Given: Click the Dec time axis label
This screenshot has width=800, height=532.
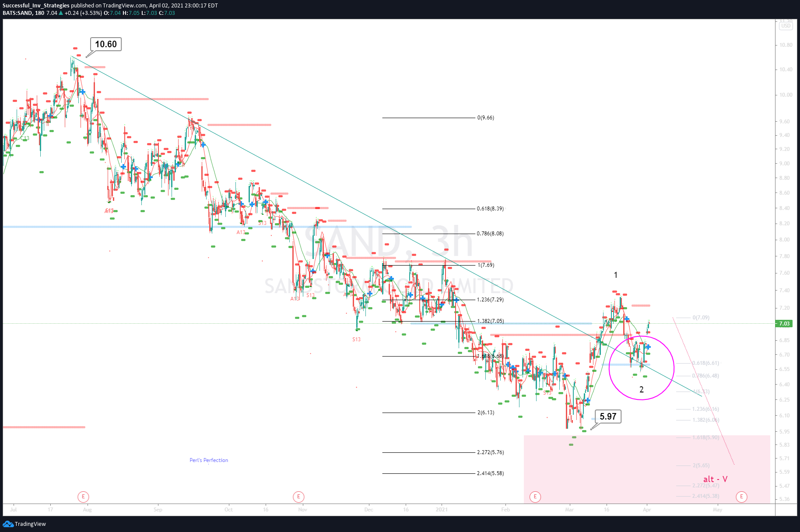Looking at the screenshot, I should pos(369,510).
